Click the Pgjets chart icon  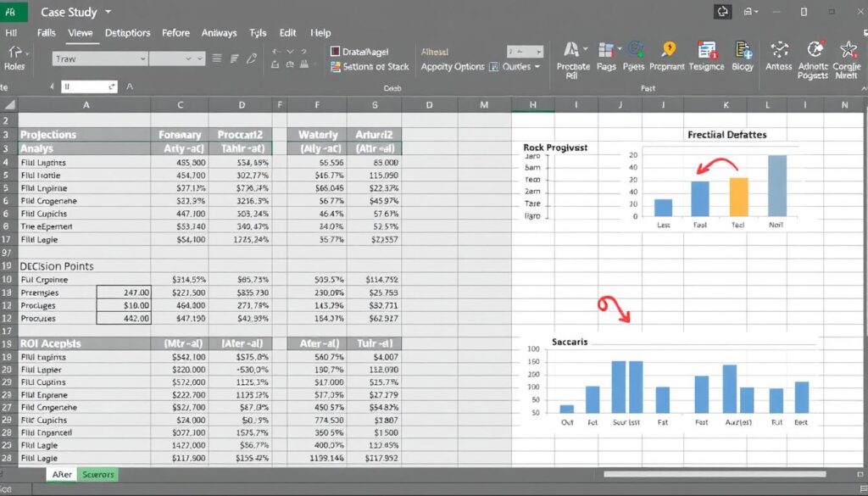[634, 53]
